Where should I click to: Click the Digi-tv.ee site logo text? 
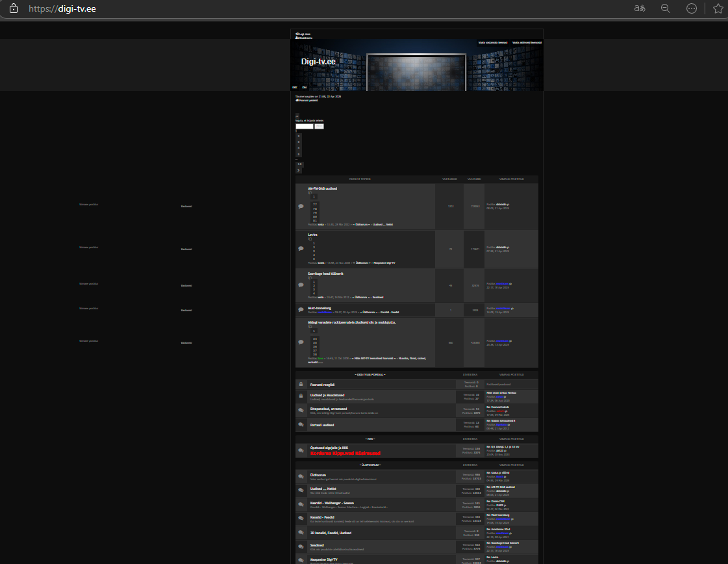[318, 61]
